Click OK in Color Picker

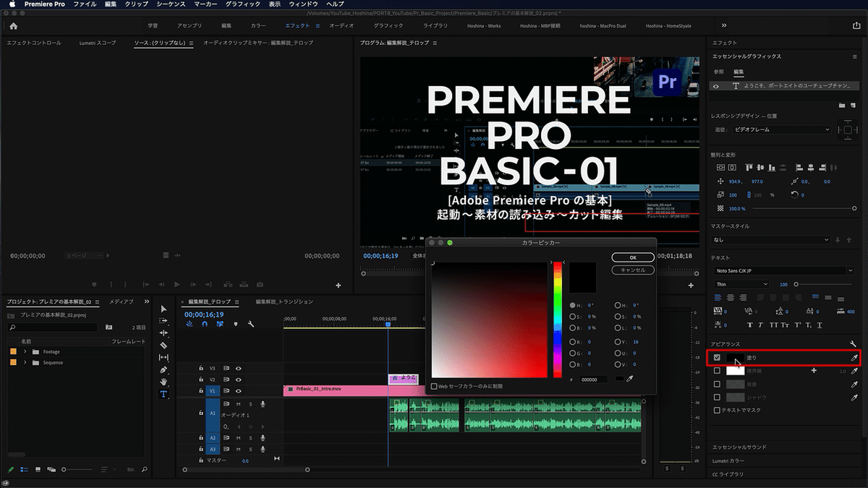click(x=633, y=257)
